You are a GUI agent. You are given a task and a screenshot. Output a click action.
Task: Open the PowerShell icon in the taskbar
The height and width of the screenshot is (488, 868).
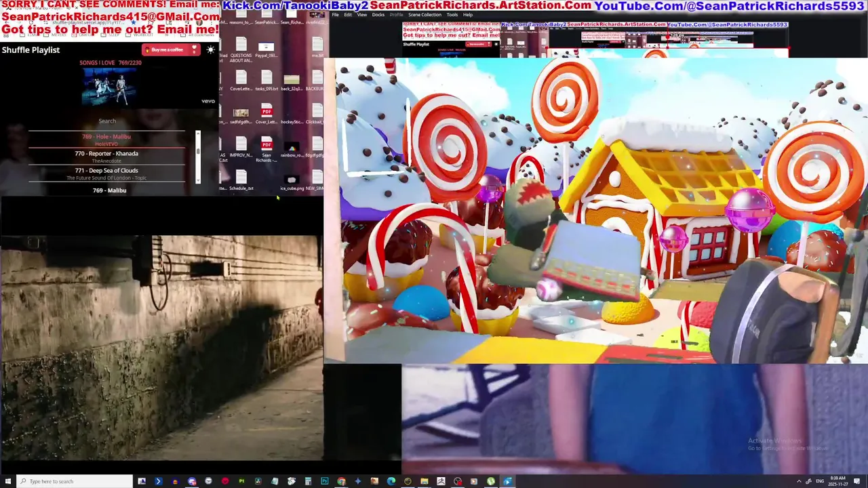coord(158,481)
